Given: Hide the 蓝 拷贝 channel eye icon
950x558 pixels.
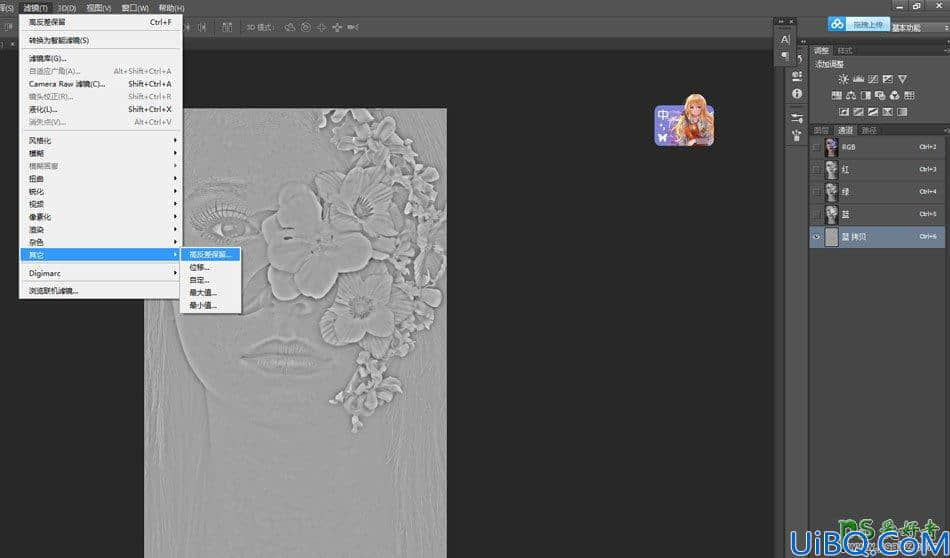Looking at the screenshot, I should [x=816, y=237].
